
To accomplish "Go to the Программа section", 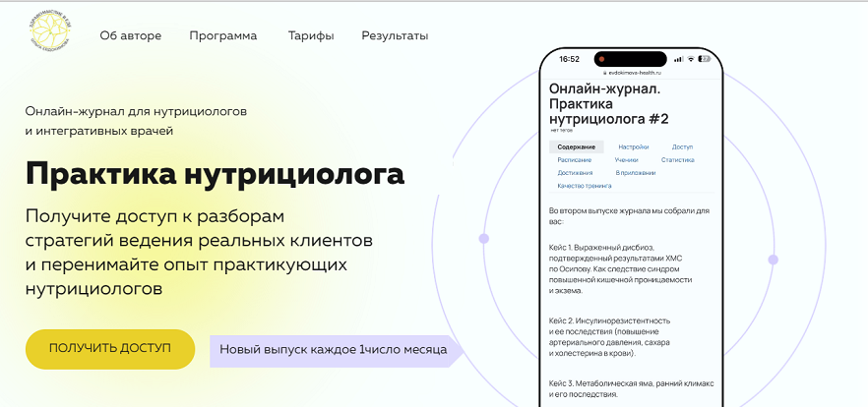I will point(223,36).
